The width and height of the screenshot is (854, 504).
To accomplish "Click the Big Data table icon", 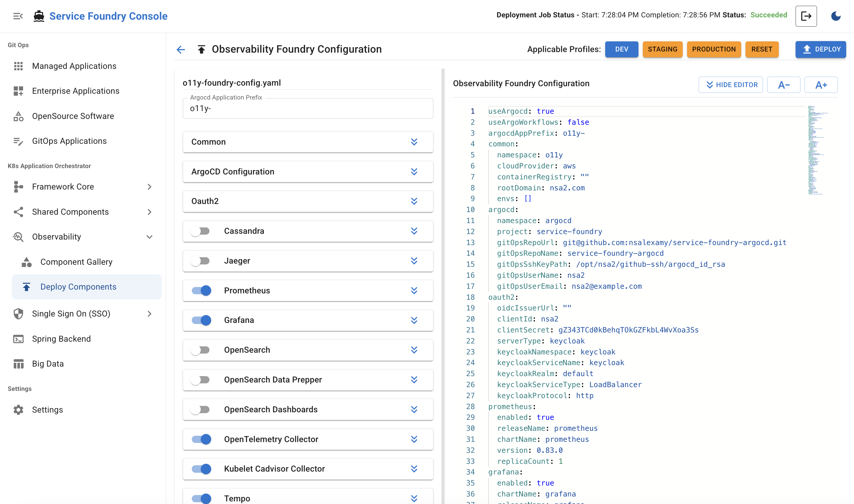I will point(18,364).
